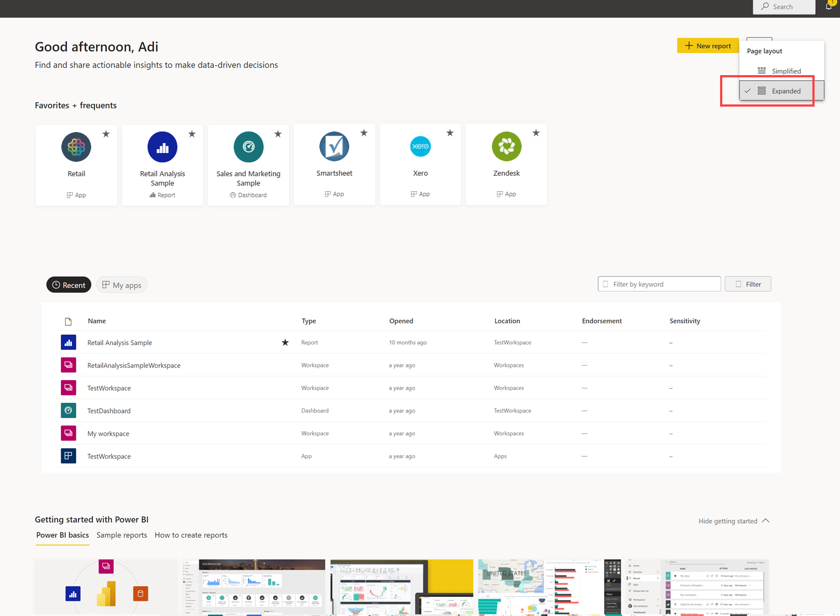Open Retail Analysis Sample from recent list
Image resolution: width=840 pixels, height=616 pixels.
click(x=119, y=343)
